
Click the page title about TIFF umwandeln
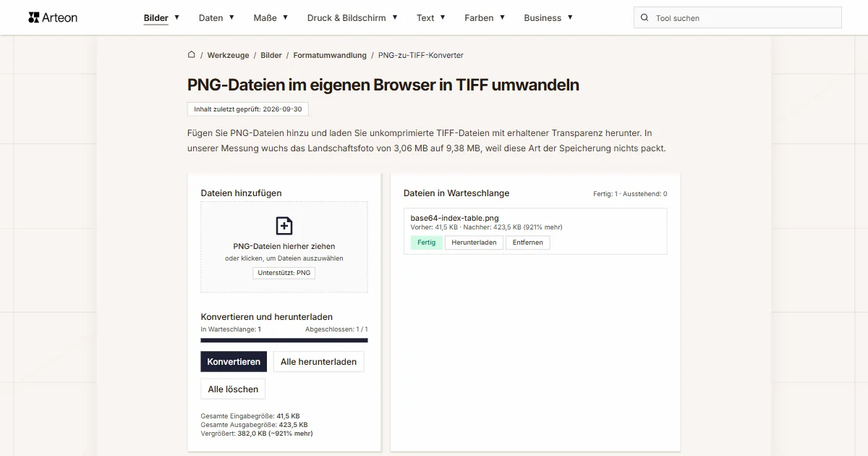pyautogui.click(x=383, y=85)
